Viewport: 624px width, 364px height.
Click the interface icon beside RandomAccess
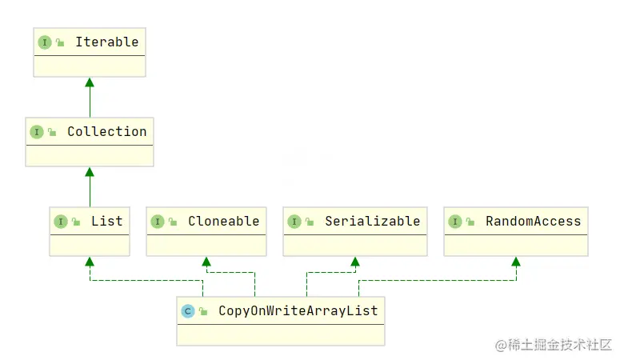click(x=455, y=222)
